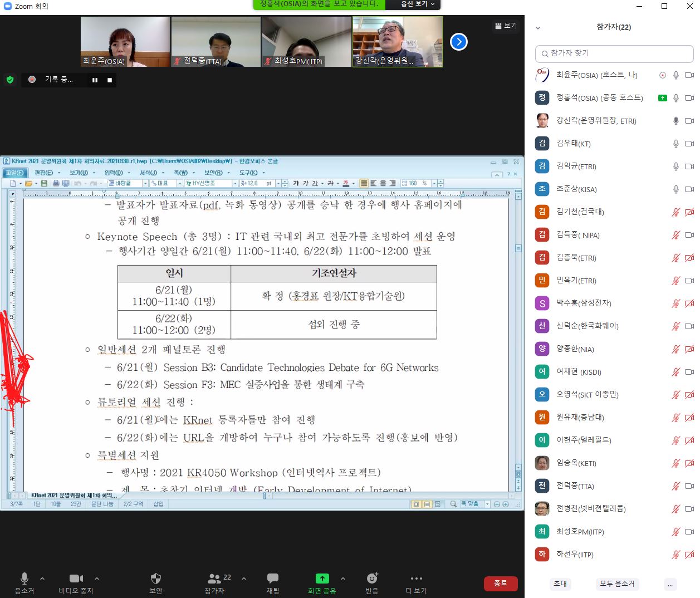The height and width of the screenshot is (598, 700).
Task: Stop the recording with the stop icon
Action: click(x=110, y=80)
